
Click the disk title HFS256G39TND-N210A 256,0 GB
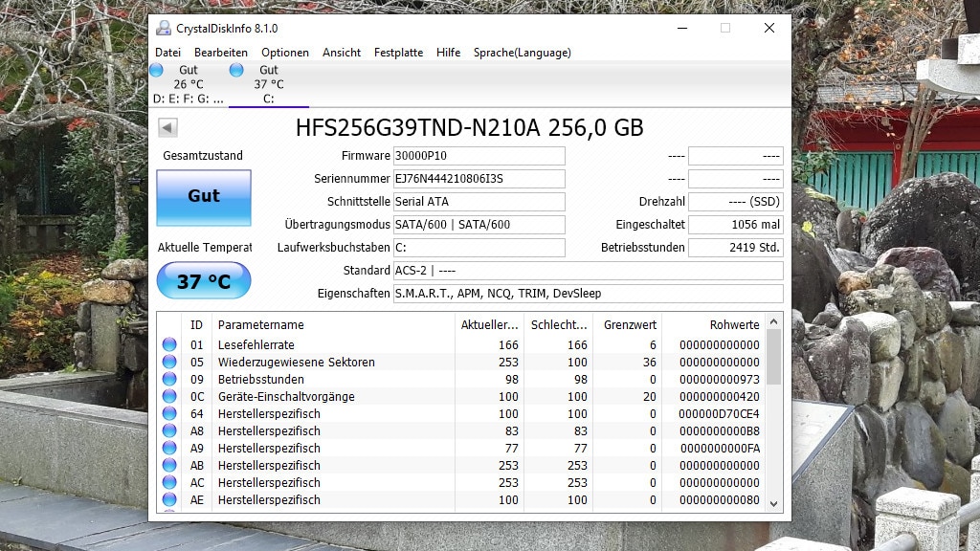coord(469,127)
